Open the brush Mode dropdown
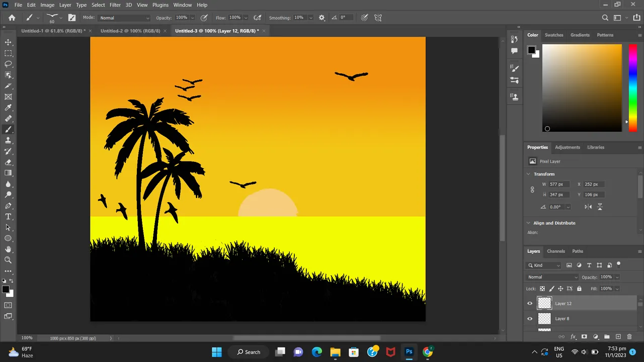644x362 pixels. click(x=124, y=18)
